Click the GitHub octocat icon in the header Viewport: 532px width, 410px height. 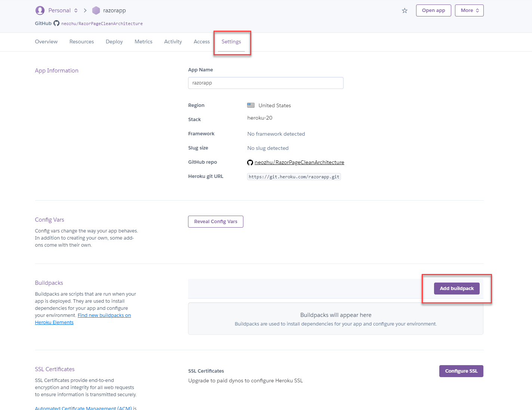click(56, 23)
